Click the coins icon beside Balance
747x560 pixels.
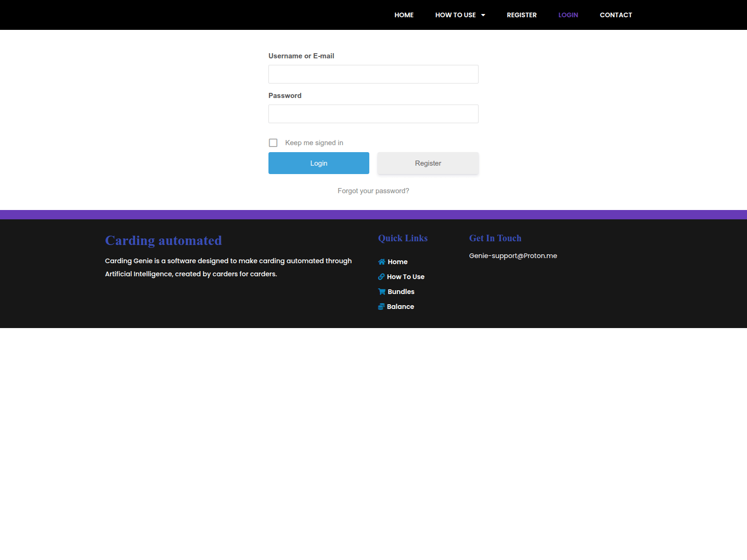tap(381, 307)
